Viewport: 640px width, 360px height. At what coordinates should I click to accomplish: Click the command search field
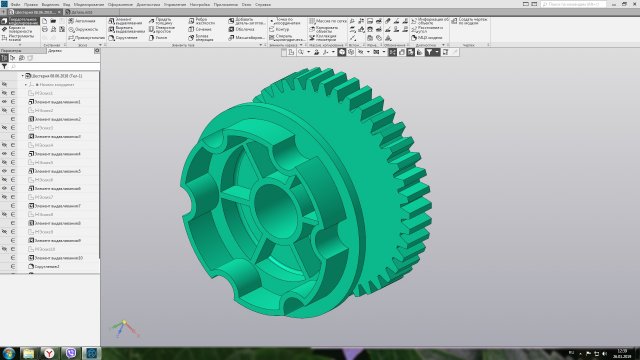click(573, 4)
